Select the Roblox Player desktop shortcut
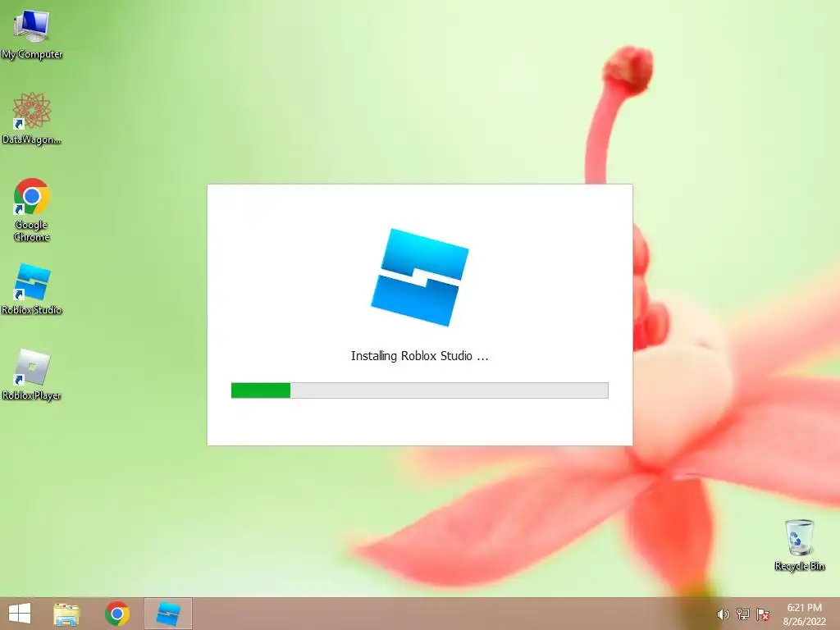The height and width of the screenshot is (630, 840). click(32, 374)
